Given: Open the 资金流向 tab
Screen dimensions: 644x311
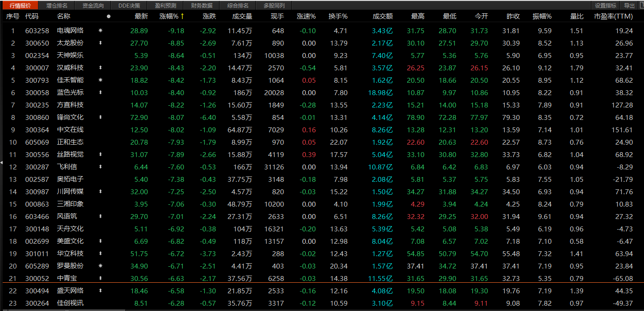Looking at the screenshot, I should (x=93, y=6).
